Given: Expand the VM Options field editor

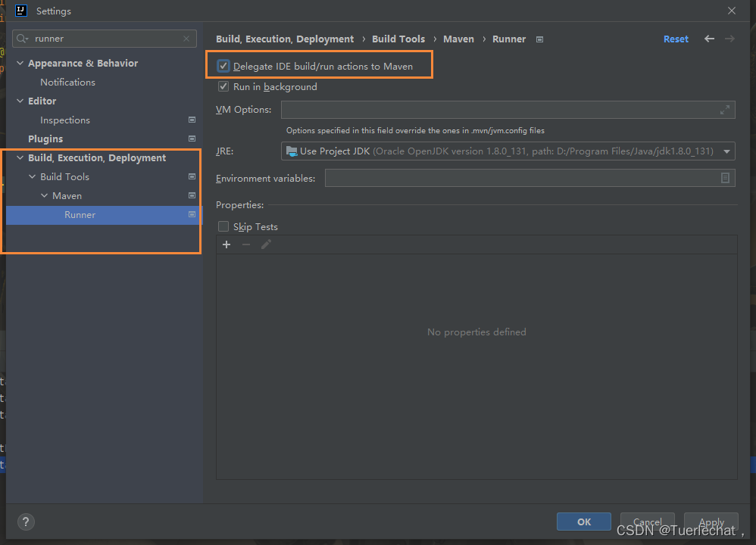Looking at the screenshot, I should [725, 110].
